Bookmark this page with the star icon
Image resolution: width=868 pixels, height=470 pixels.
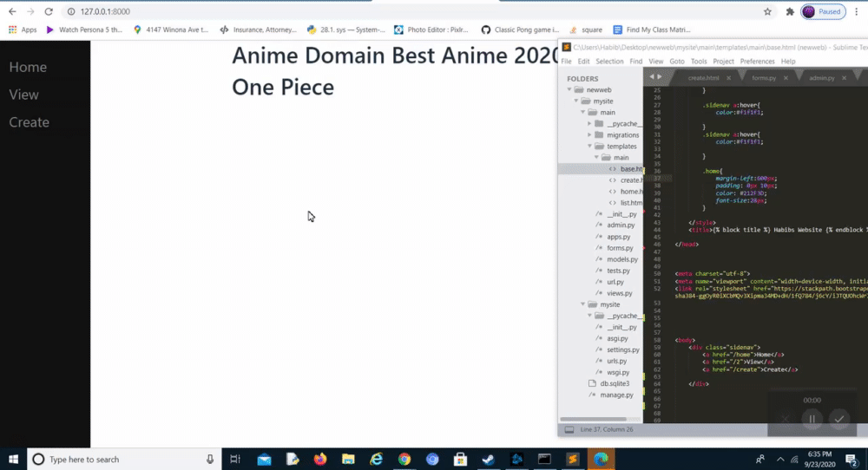(767, 11)
